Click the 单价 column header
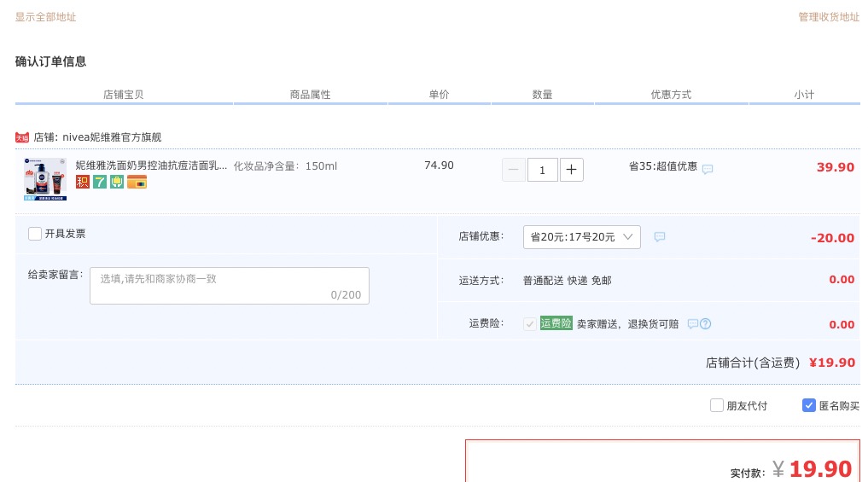The image size is (868, 482). pos(439,95)
